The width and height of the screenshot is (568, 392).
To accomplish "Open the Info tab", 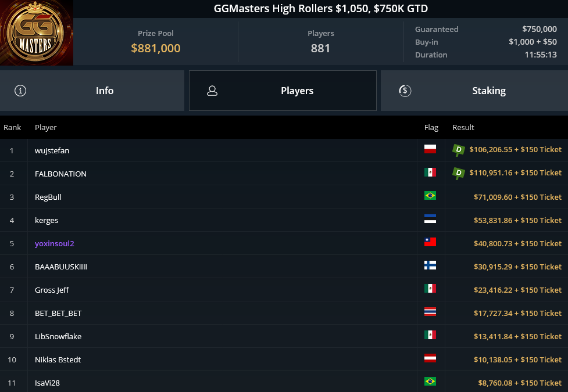I will click(x=92, y=91).
